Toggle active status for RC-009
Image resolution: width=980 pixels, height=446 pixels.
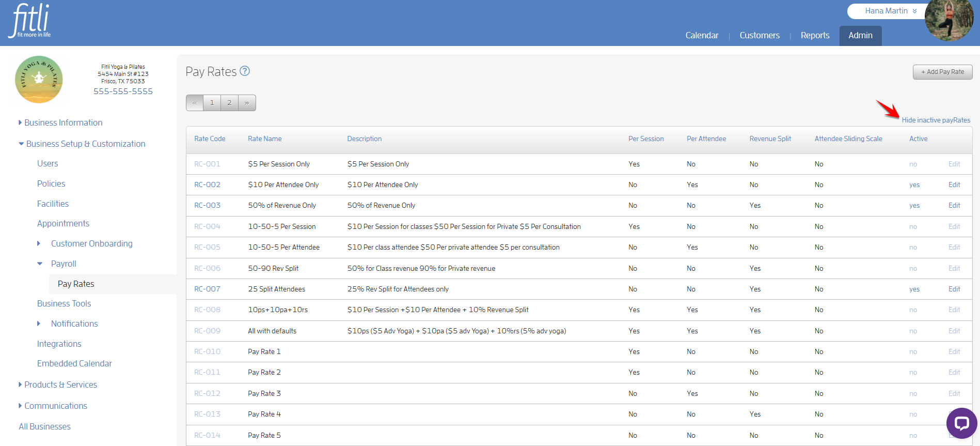pyautogui.click(x=913, y=331)
